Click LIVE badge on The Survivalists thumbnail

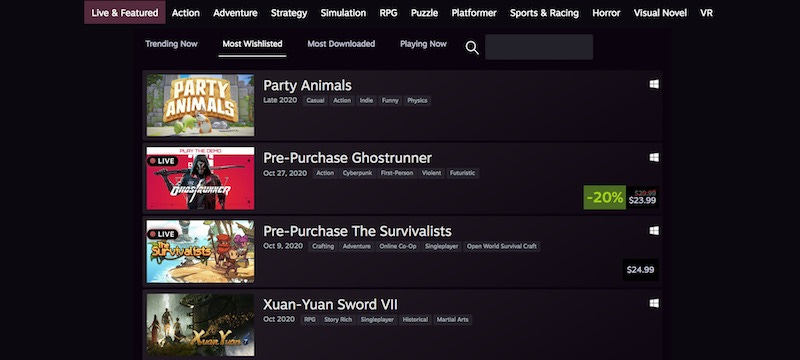point(162,235)
